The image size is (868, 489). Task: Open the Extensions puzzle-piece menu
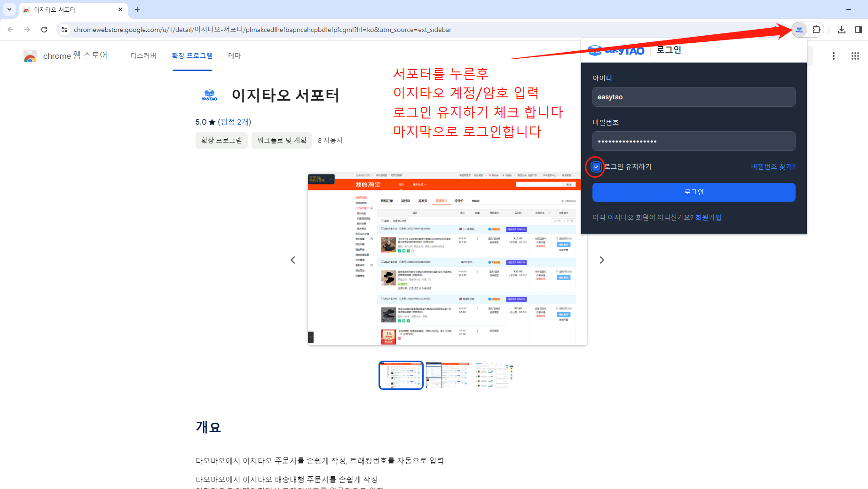(x=816, y=30)
